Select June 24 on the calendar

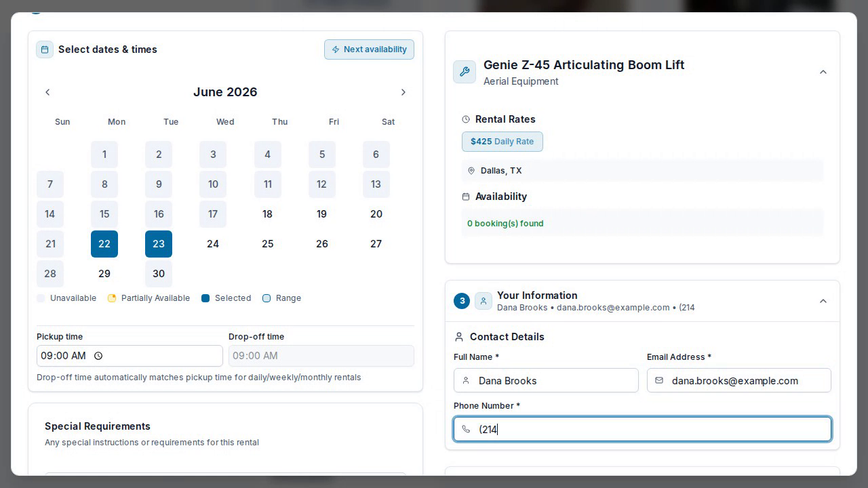coord(213,244)
